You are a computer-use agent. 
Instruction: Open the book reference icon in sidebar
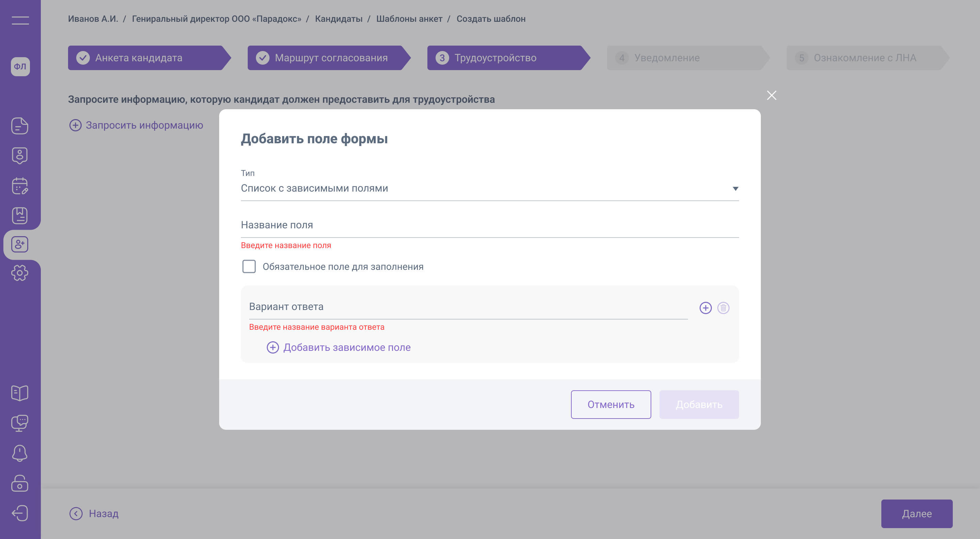(x=20, y=393)
